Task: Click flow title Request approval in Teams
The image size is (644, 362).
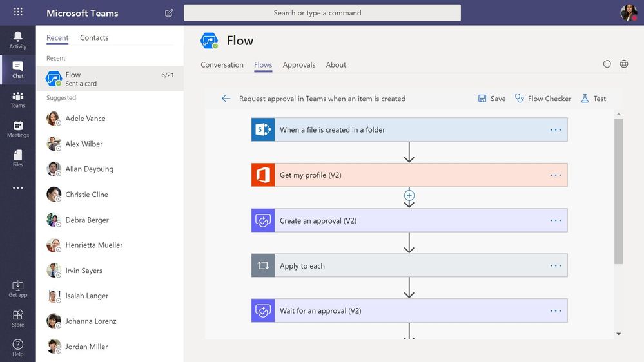Action: click(x=322, y=99)
